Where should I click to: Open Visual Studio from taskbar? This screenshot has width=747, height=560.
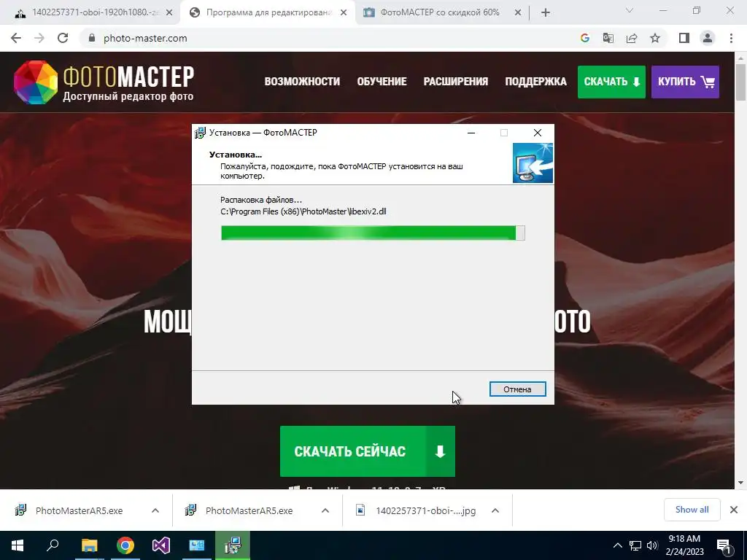[x=161, y=545]
